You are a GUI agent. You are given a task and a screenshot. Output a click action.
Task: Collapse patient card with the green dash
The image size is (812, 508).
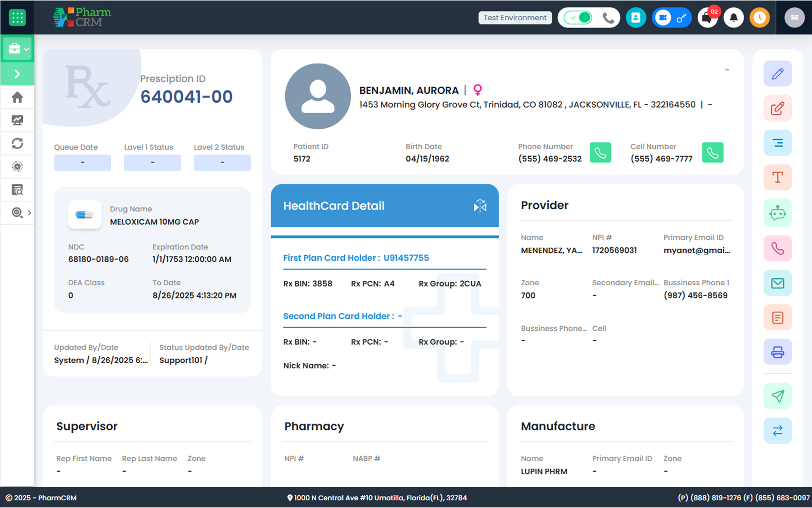(727, 70)
